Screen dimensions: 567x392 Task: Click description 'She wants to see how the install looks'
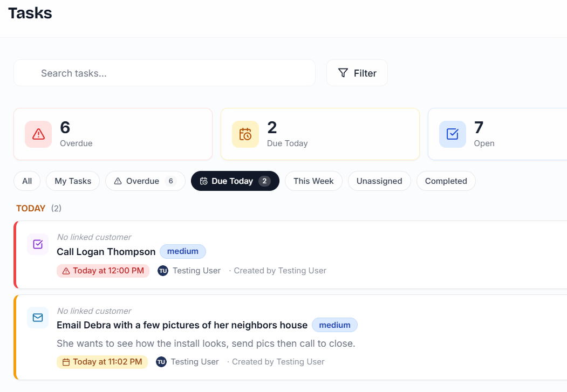(206, 343)
